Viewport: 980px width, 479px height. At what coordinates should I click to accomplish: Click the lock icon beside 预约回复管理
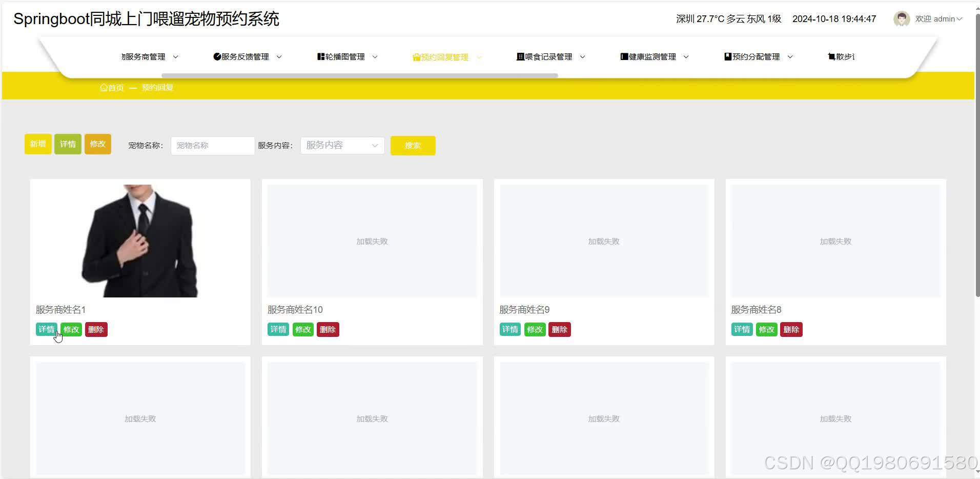(x=416, y=57)
